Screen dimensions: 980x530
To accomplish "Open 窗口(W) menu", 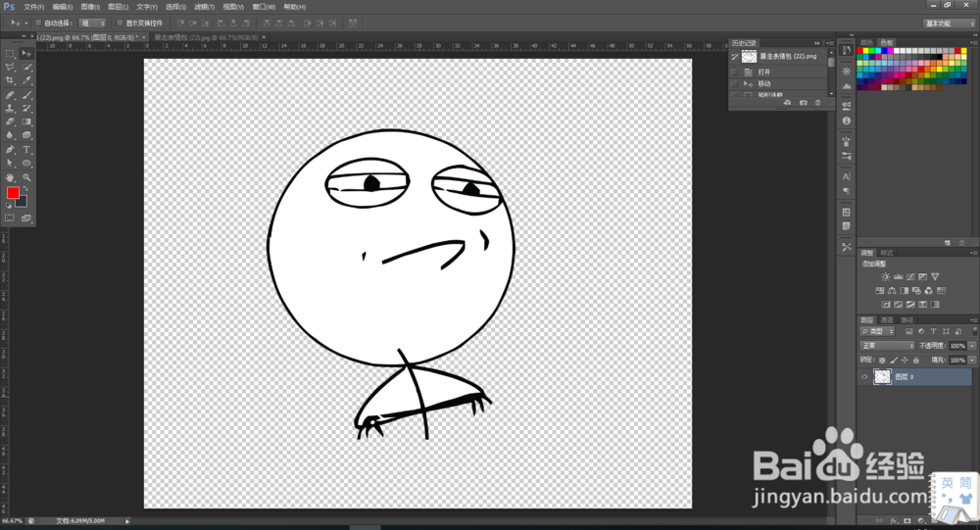I will (x=264, y=7).
